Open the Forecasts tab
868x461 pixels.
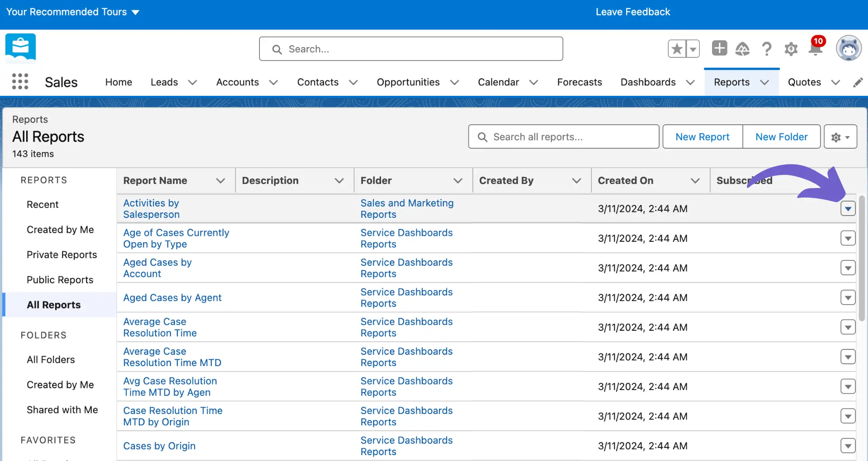click(x=580, y=82)
